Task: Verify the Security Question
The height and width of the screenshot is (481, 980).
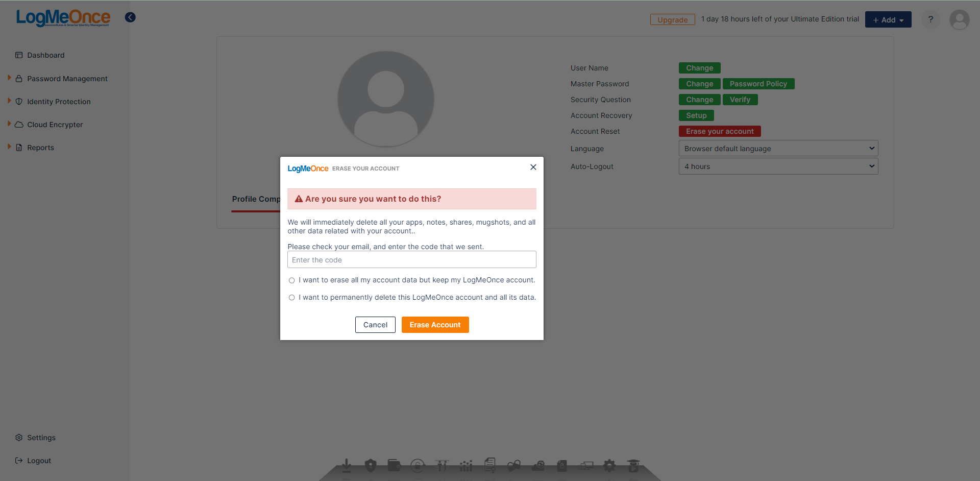Action: coord(740,100)
